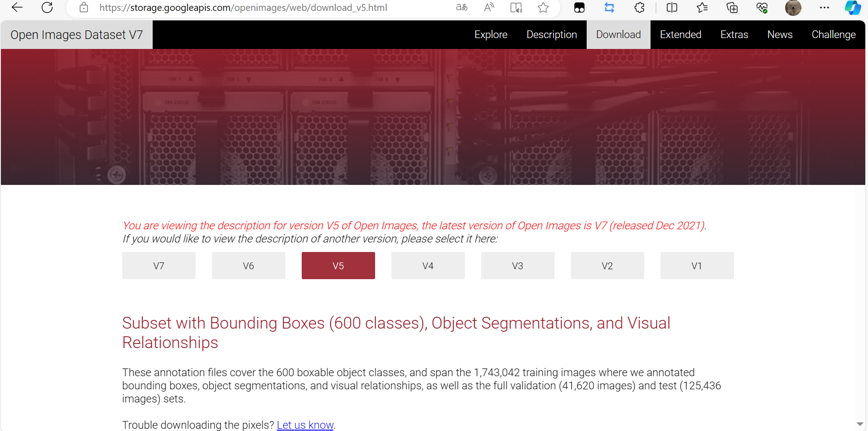
Task: Open the black mask extension icon
Action: [579, 7]
